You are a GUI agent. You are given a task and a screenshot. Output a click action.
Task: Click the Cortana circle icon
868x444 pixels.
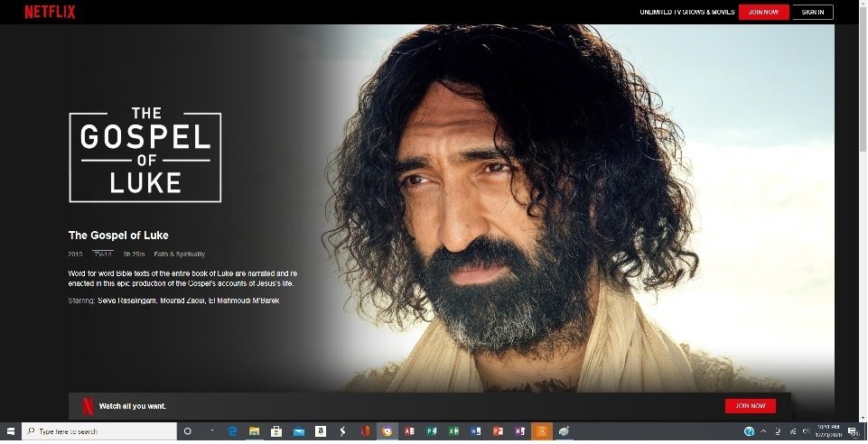point(188,431)
